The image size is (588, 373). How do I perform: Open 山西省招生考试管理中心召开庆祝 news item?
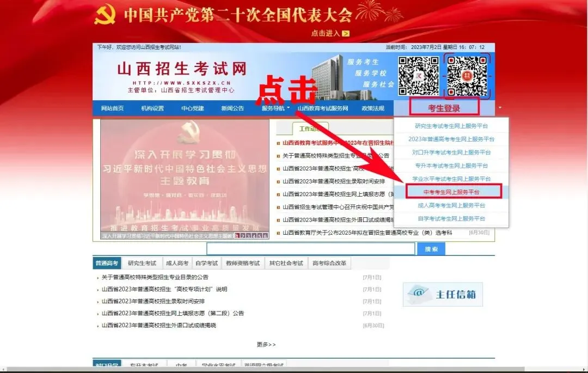click(338, 207)
